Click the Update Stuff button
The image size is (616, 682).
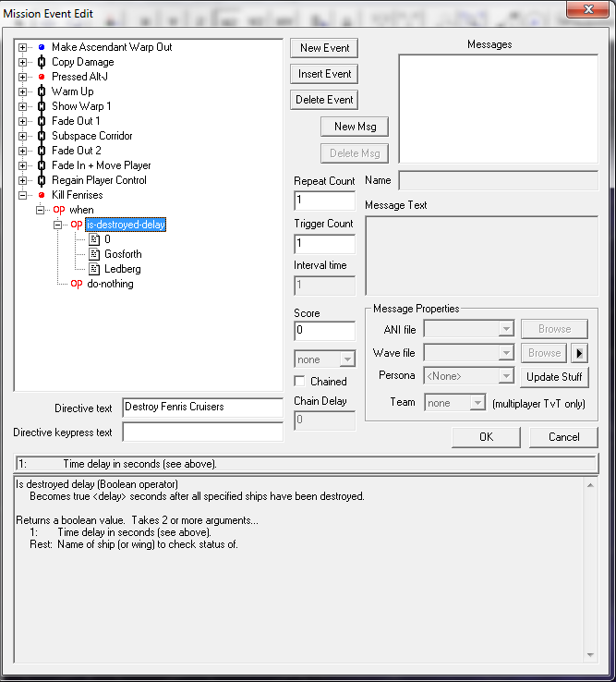(554, 377)
